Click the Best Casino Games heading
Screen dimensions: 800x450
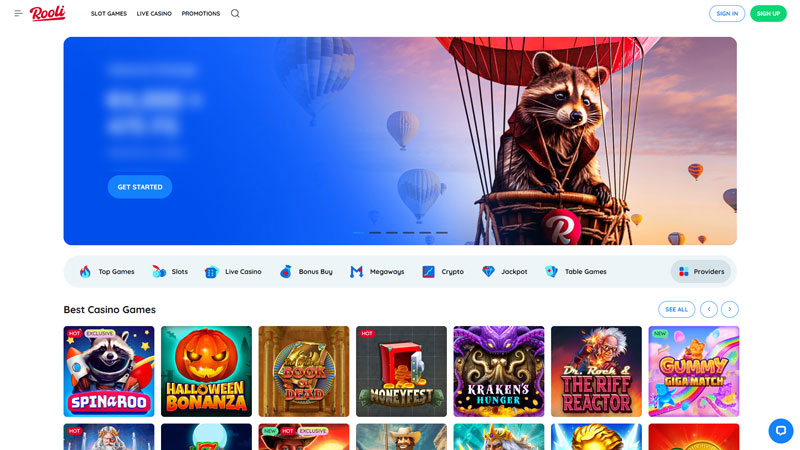tap(110, 310)
